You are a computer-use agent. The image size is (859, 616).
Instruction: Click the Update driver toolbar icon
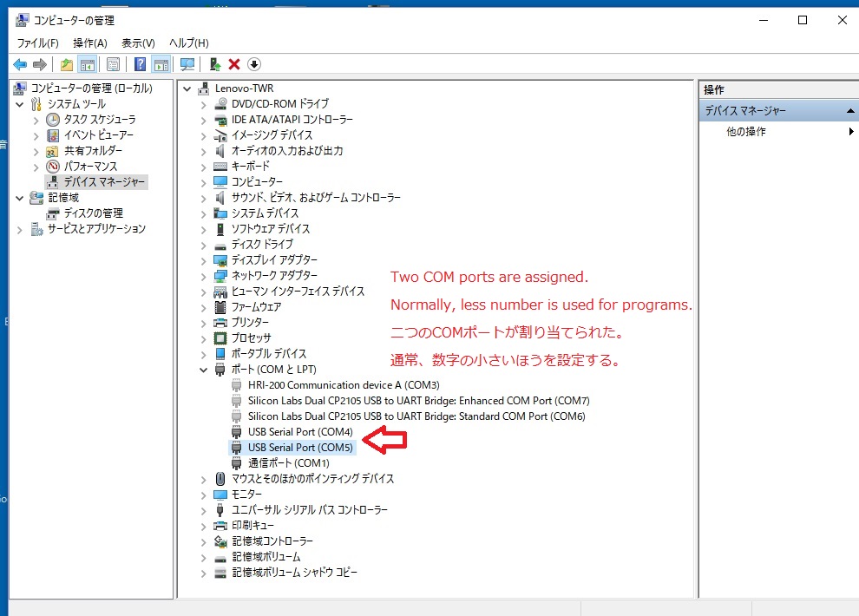(215, 64)
